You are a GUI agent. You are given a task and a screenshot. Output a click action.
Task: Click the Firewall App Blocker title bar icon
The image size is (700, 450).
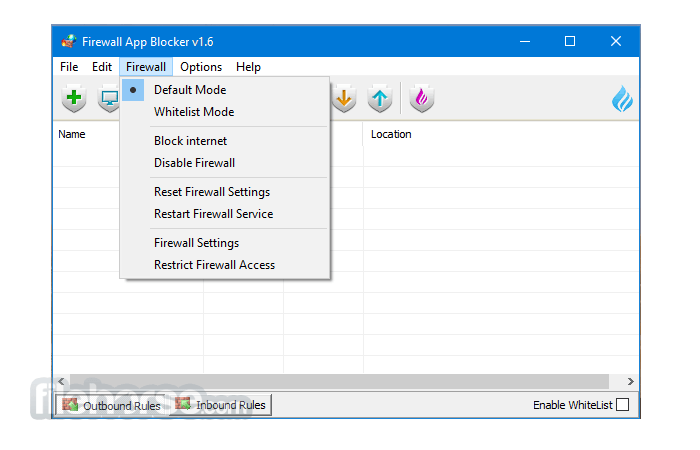point(69,42)
